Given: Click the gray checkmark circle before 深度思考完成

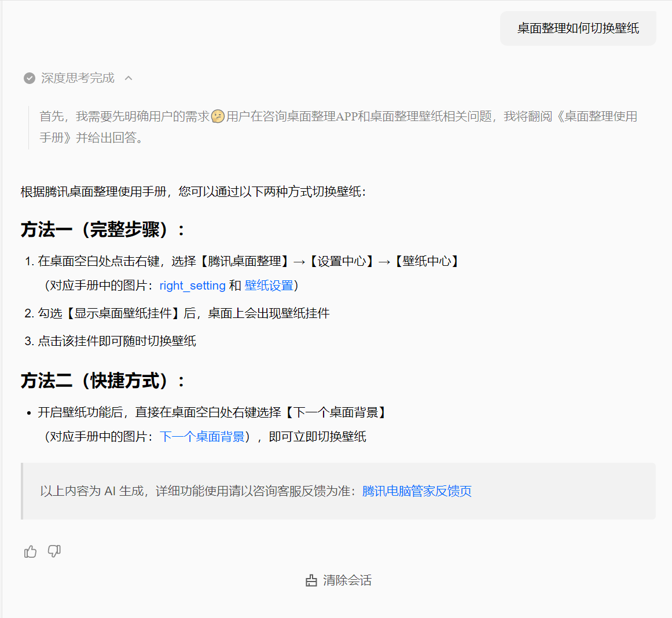Looking at the screenshot, I should (x=29, y=78).
